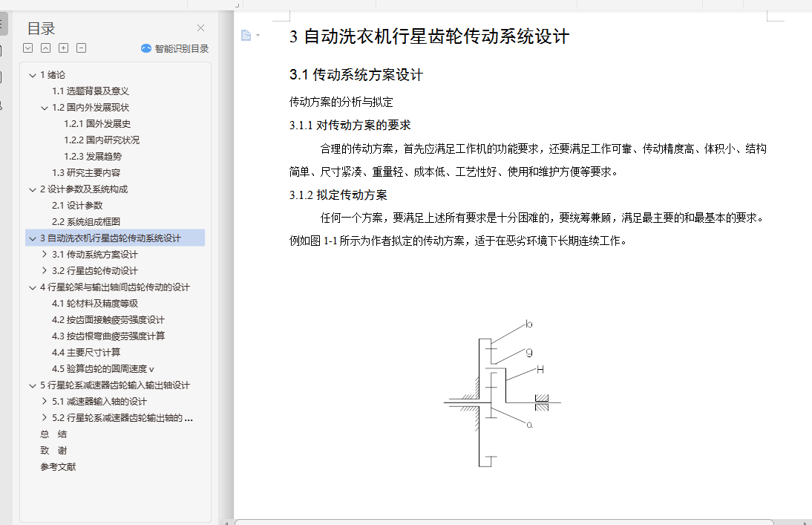Screen dimensions: 812x525
Task: Navigate to '2.2 系统组成框图'
Action: click(86, 222)
